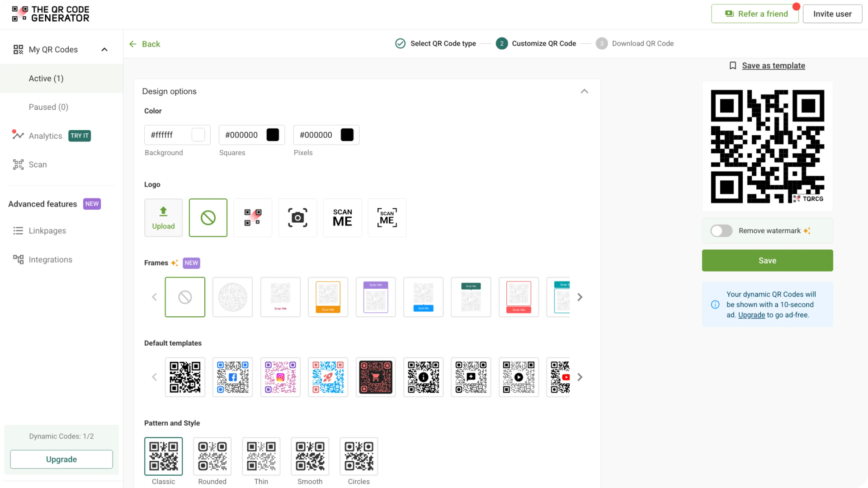The width and height of the screenshot is (868, 488).
Task: Click Save as template link
Action: point(773,66)
